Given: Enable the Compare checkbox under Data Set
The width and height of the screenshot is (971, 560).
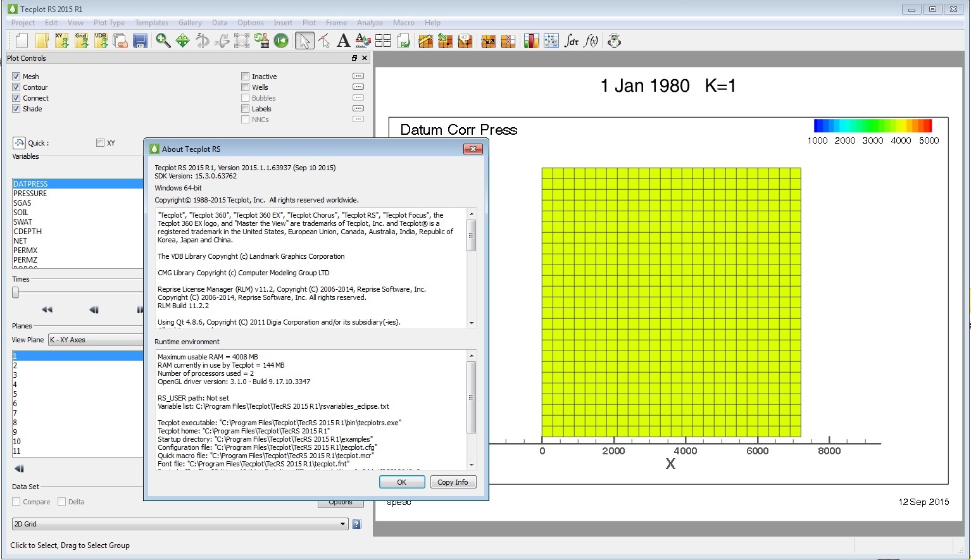Looking at the screenshot, I should (x=16, y=502).
